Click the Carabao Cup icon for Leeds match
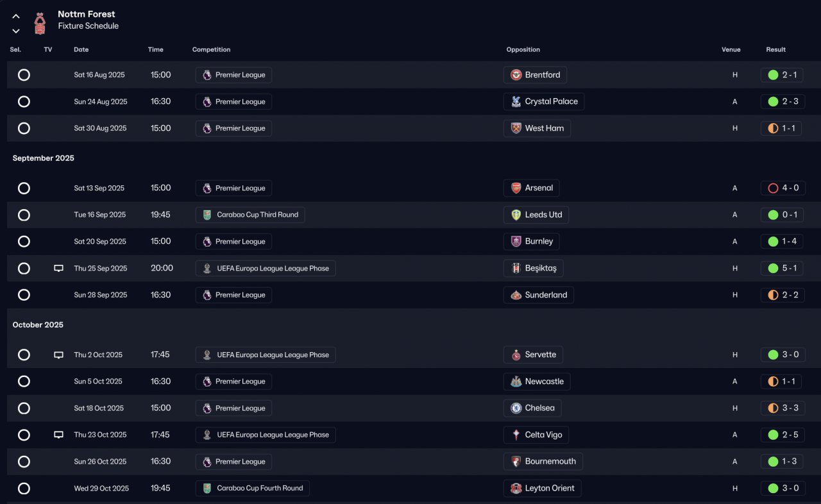 [207, 215]
